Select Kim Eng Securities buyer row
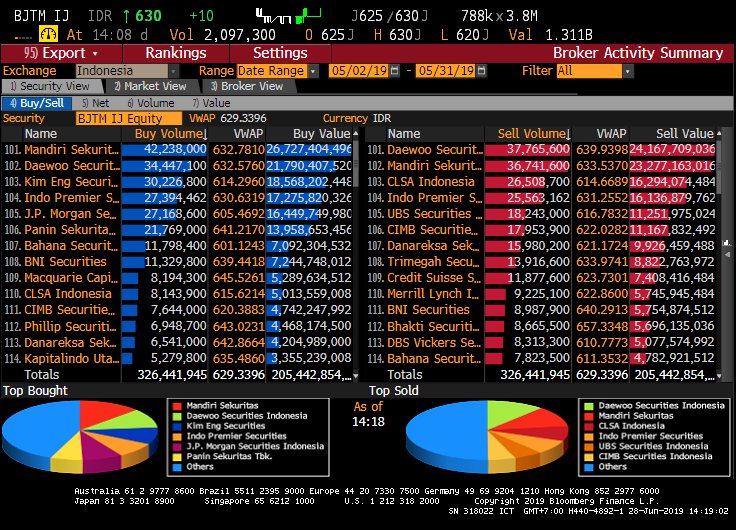The image size is (736, 530). coord(177,182)
